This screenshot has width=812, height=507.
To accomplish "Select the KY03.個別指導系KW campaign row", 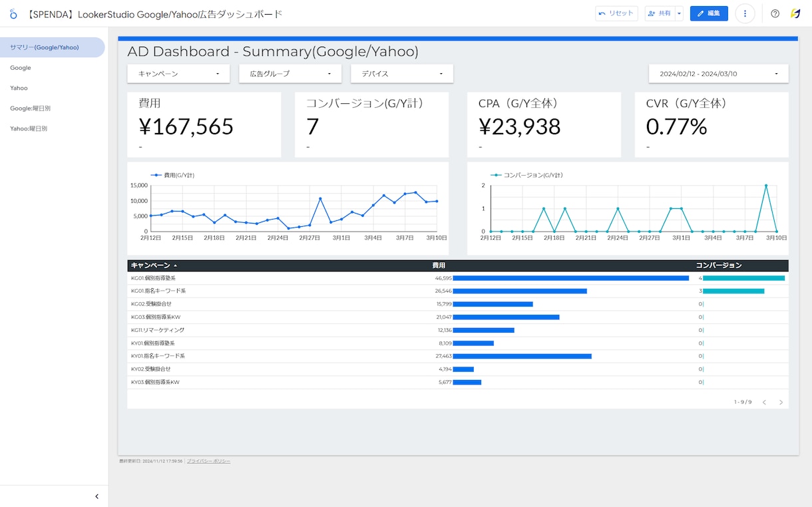I will tap(458, 382).
